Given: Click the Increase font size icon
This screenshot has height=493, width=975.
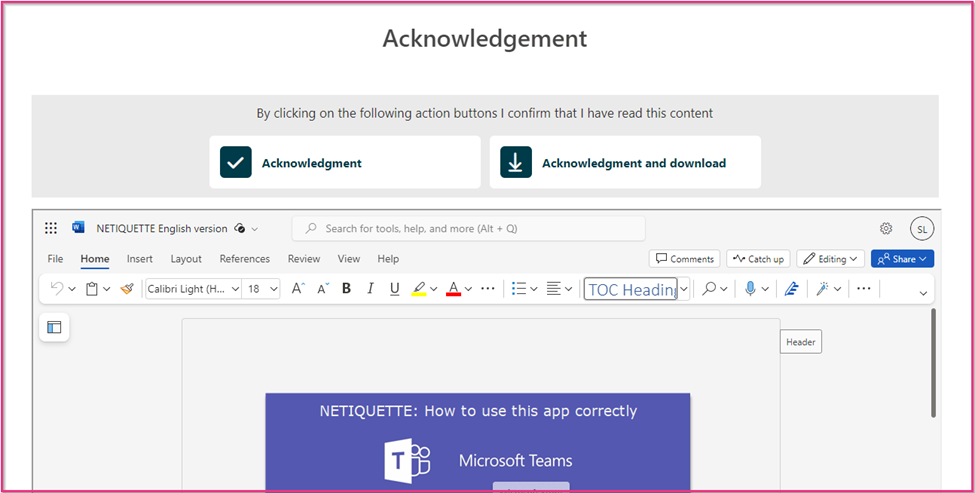Looking at the screenshot, I should coord(298,289).
